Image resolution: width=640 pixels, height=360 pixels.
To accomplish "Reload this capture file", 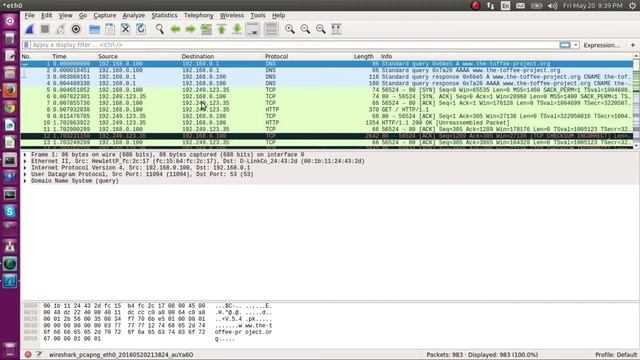I will (141, 29).
